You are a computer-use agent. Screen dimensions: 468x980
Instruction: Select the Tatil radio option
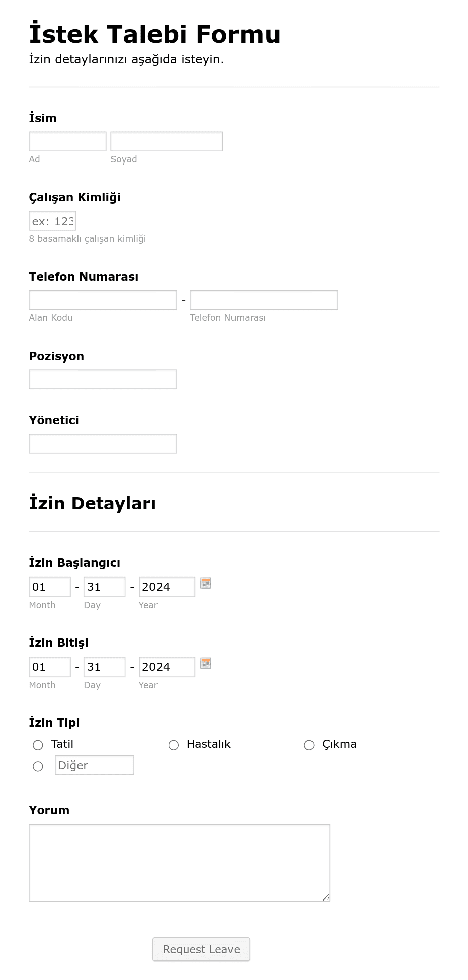point(38,745)
